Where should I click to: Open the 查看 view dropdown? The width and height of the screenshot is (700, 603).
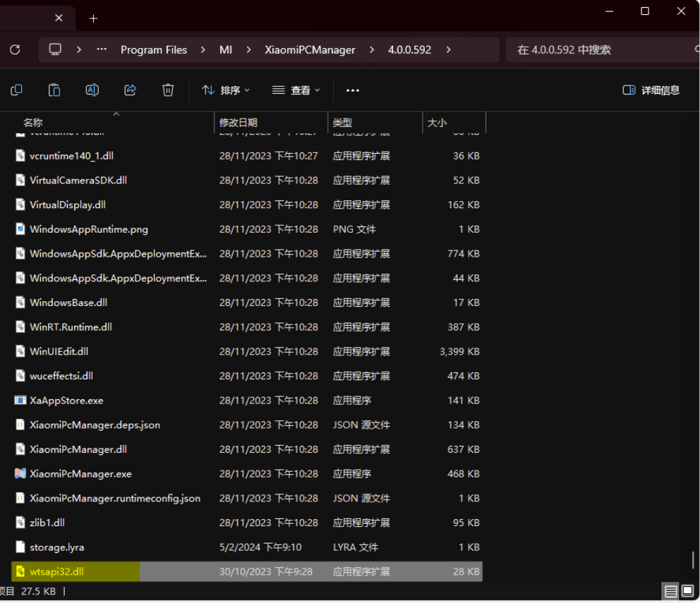(296, 90)
